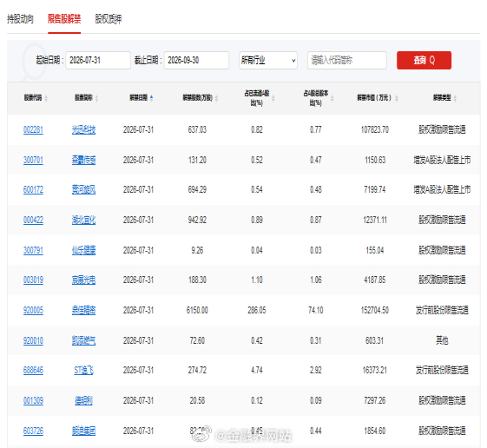The image size is (487, 448).
Task: Open the 仙乐健康 stock link
Action: 83,250
